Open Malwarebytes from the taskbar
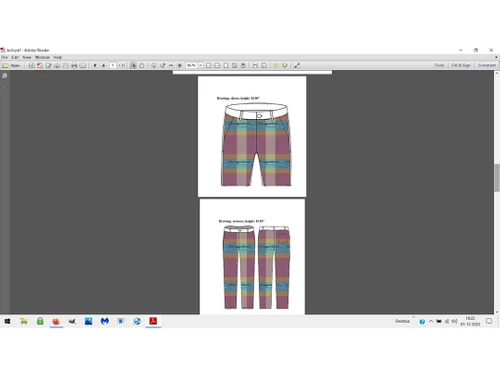500x375 pixels. (105, 321)
